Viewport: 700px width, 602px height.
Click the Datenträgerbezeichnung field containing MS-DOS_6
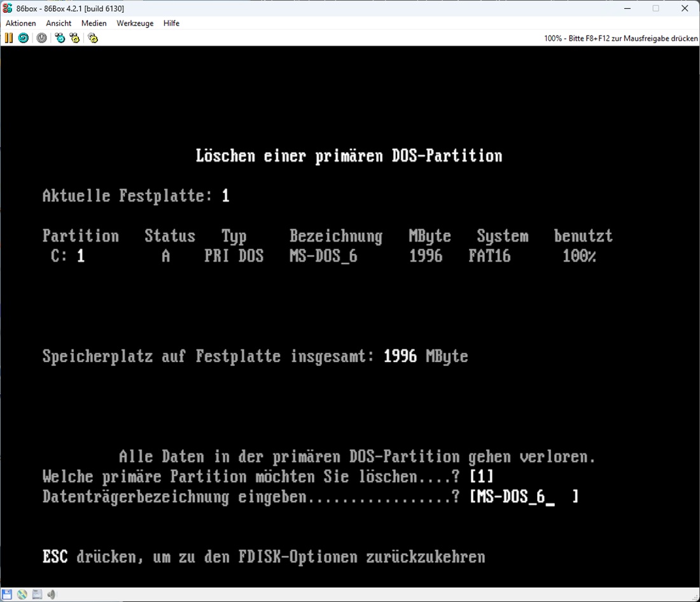(523, 497)
